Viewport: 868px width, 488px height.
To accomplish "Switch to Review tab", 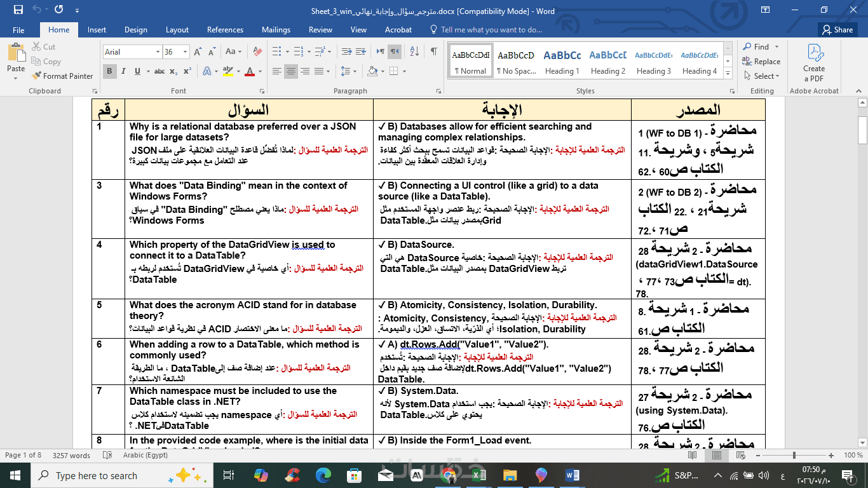I will pyautogui.click(x=320, y=30).
